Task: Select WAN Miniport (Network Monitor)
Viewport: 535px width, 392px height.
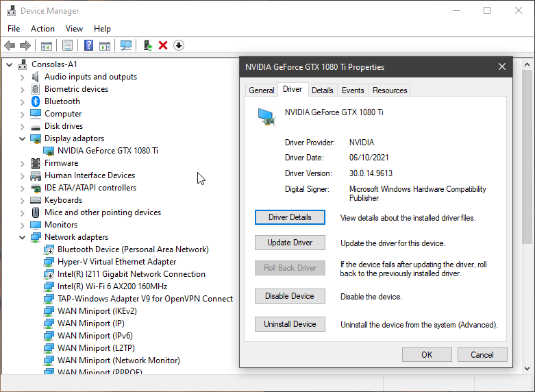Action: tap(119, 360)
